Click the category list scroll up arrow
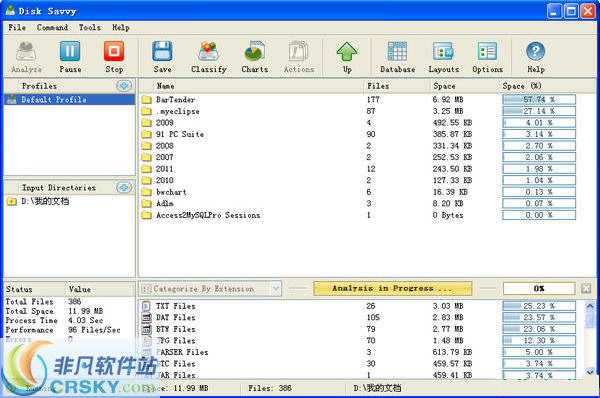This screenshot has width=600, height=398. point(590,306)
